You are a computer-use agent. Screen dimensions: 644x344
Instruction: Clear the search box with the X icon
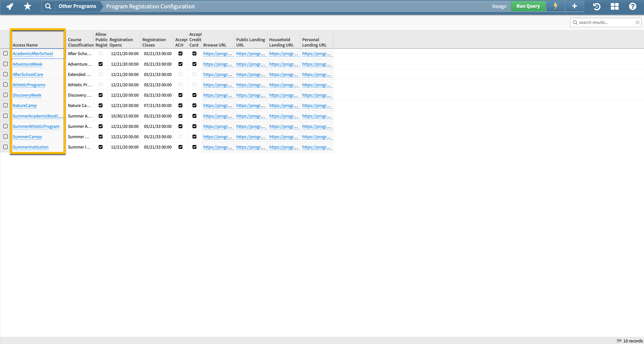[637, 22]
